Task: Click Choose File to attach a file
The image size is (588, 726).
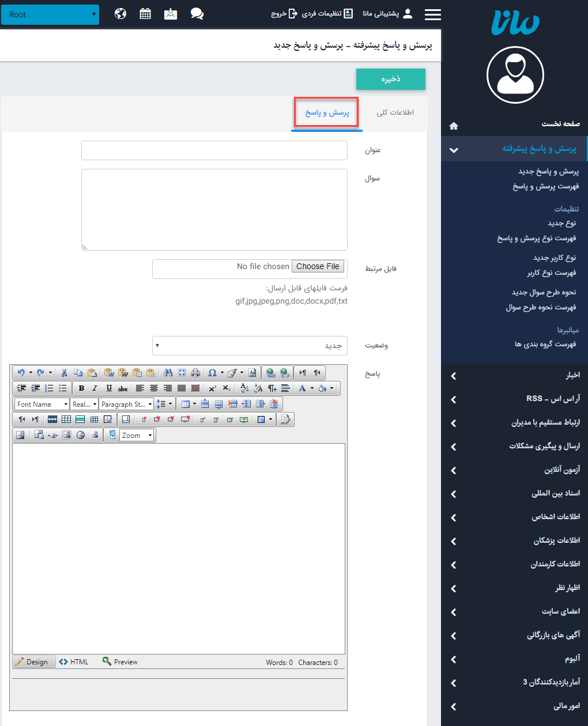Action: pos(318,266)
